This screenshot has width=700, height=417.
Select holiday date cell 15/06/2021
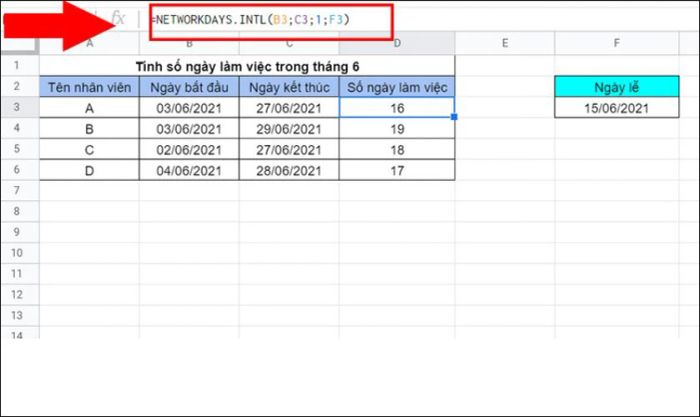point(617,108)
